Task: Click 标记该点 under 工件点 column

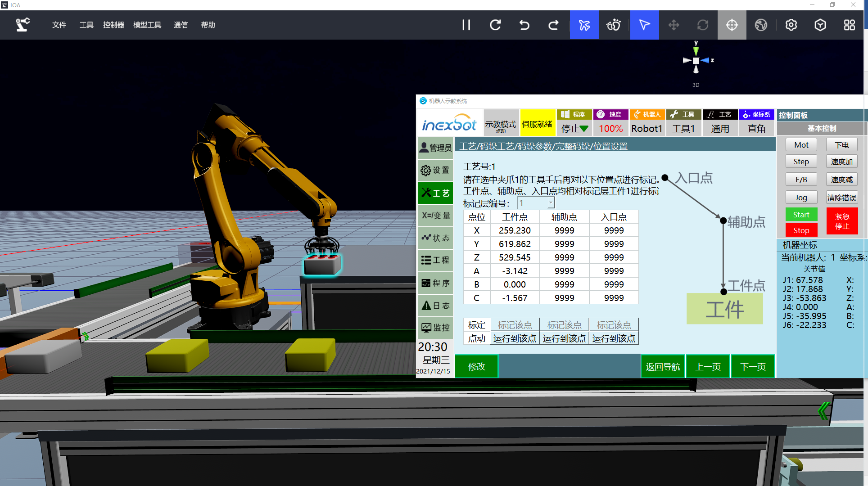Action: [x=515, y=325]
